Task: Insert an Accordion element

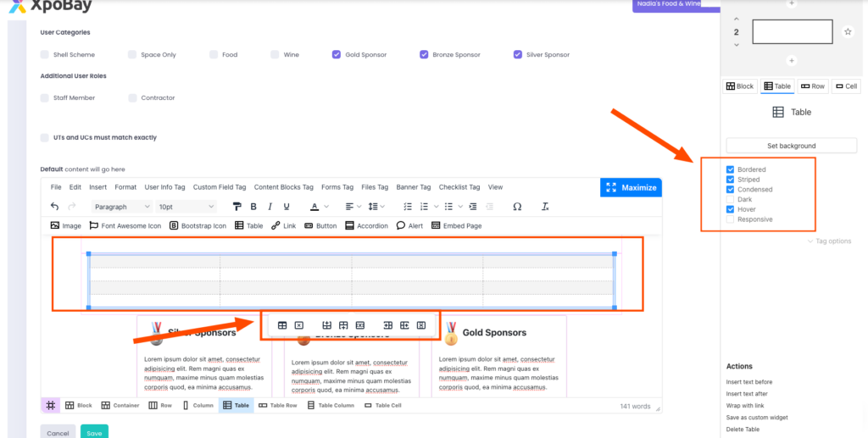Action: (366, 226)
